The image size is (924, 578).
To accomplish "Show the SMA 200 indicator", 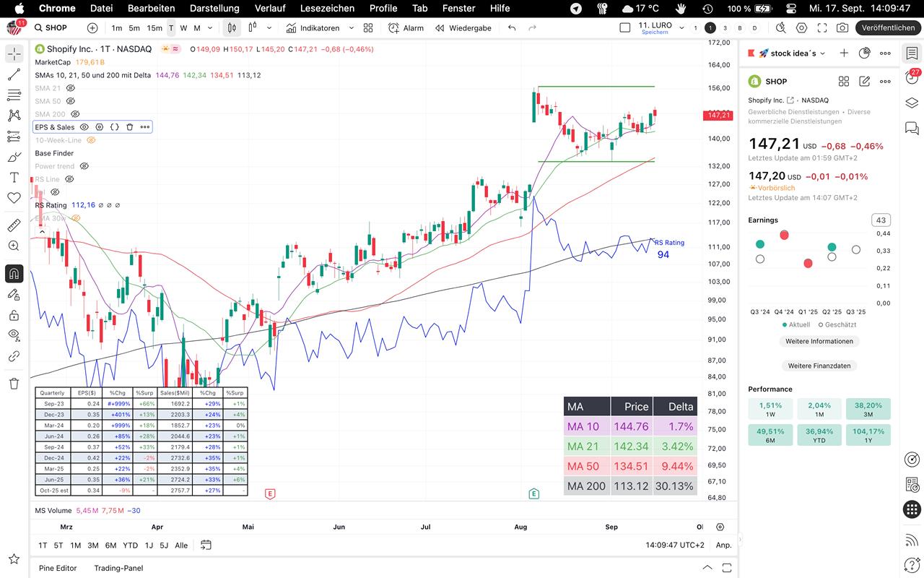I will pos(75,114).
